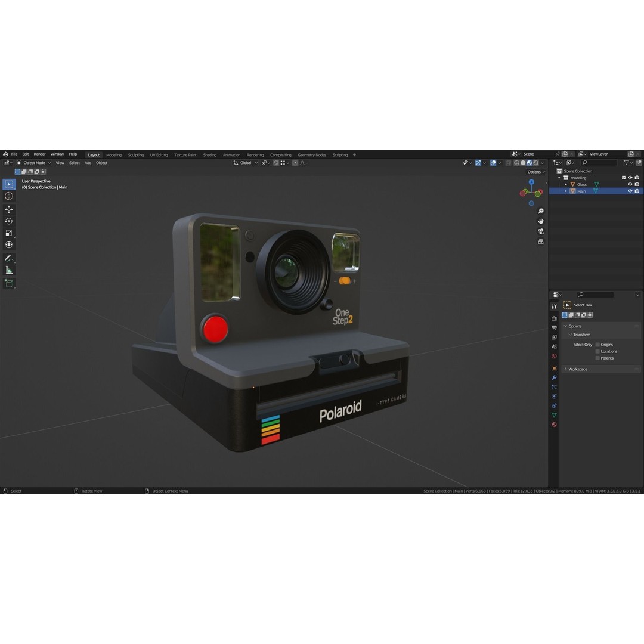Toggle X-ray mode in viewport header
The image size is (644, 644).
pyautogui.click(x=508, y=163)
